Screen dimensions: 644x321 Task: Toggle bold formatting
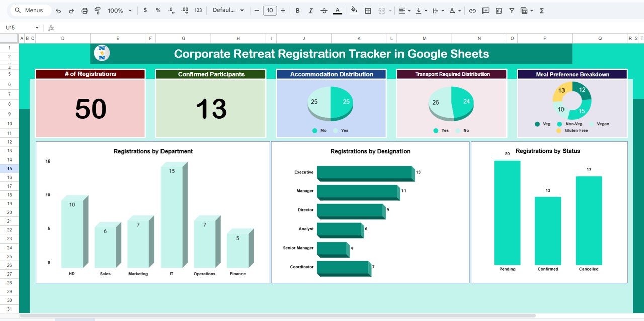pos(297,10)
